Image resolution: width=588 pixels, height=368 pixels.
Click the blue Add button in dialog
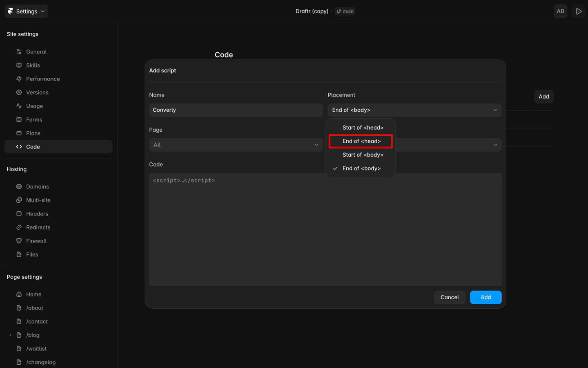[486, 297]
